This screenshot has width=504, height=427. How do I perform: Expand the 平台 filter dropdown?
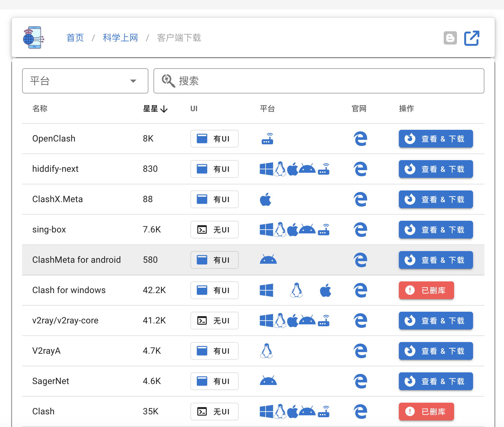(x=85, y=81)
